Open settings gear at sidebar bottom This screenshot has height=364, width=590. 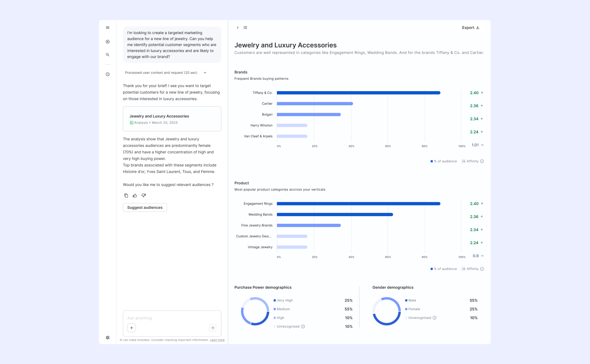coord(108,338)
